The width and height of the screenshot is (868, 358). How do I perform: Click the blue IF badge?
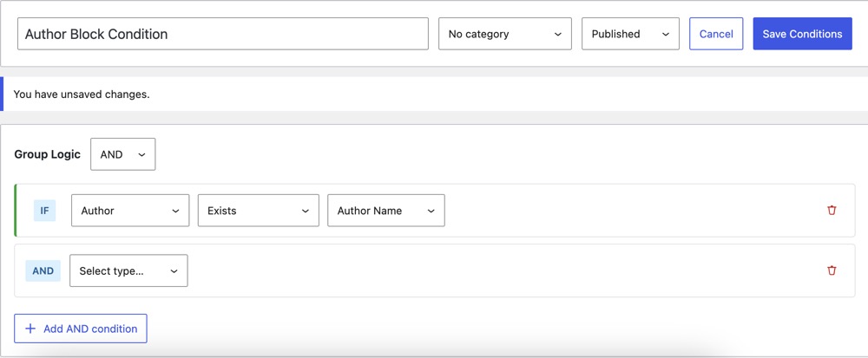44,211
